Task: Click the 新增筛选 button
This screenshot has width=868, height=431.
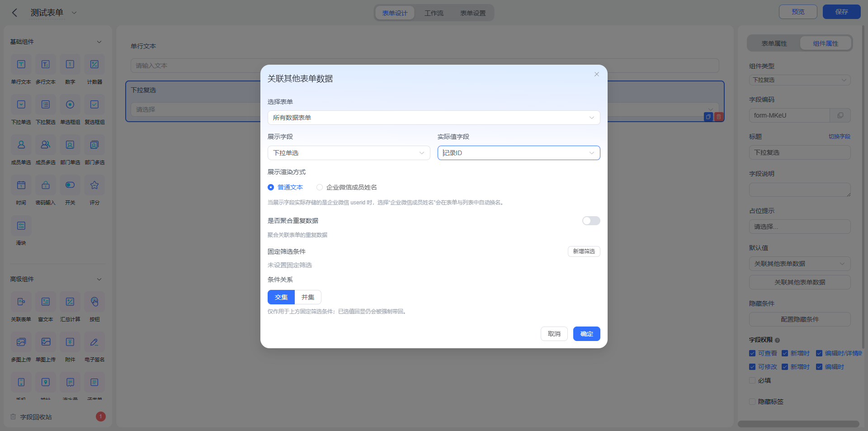Action: (584, 251)
